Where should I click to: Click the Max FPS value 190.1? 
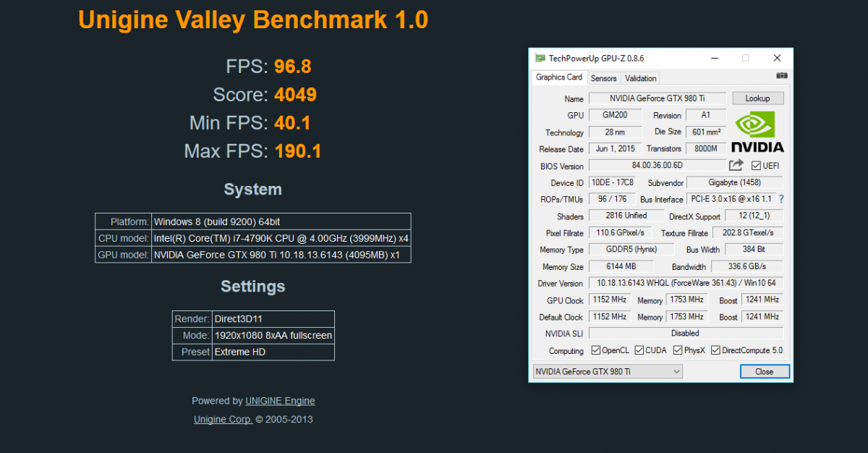pyautogui.click(x=297, y=151)
